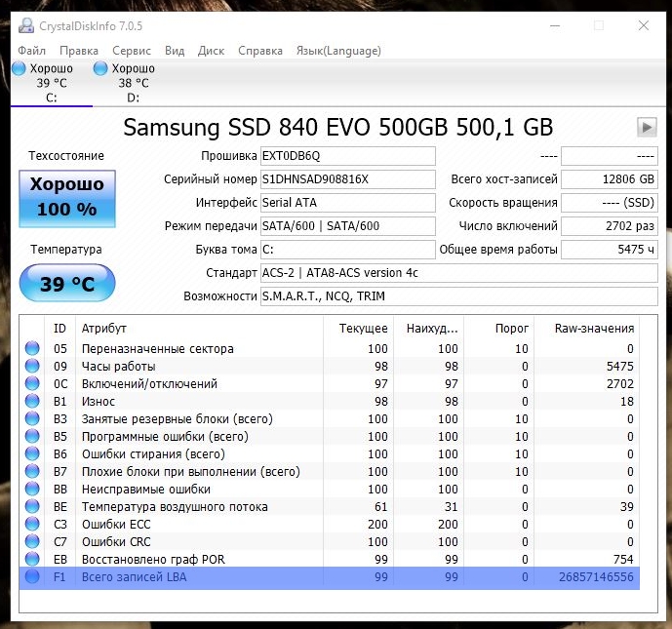Select the Переназначенные сектора row
Image resolution: width=672 pixels, height=629 pixels.
tap(329, 348)
